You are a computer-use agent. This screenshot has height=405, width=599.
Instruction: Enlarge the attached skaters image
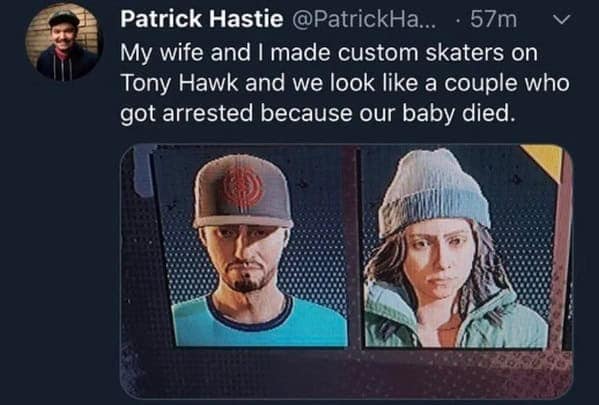[346, 271]
